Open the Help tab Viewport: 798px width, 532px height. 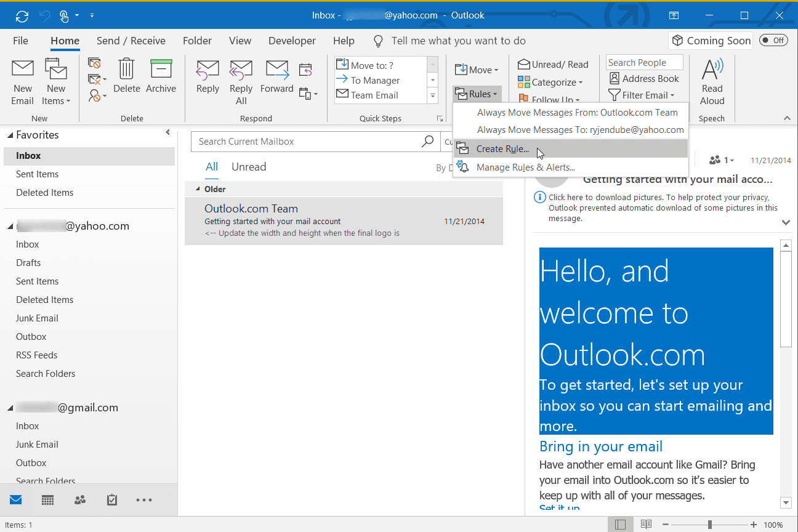(x=344, y=41)
